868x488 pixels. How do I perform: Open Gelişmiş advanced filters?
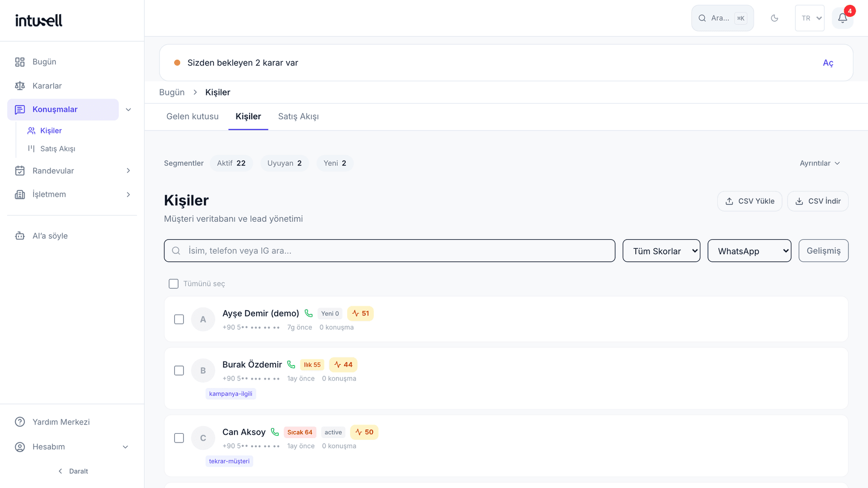click(824, 251)
